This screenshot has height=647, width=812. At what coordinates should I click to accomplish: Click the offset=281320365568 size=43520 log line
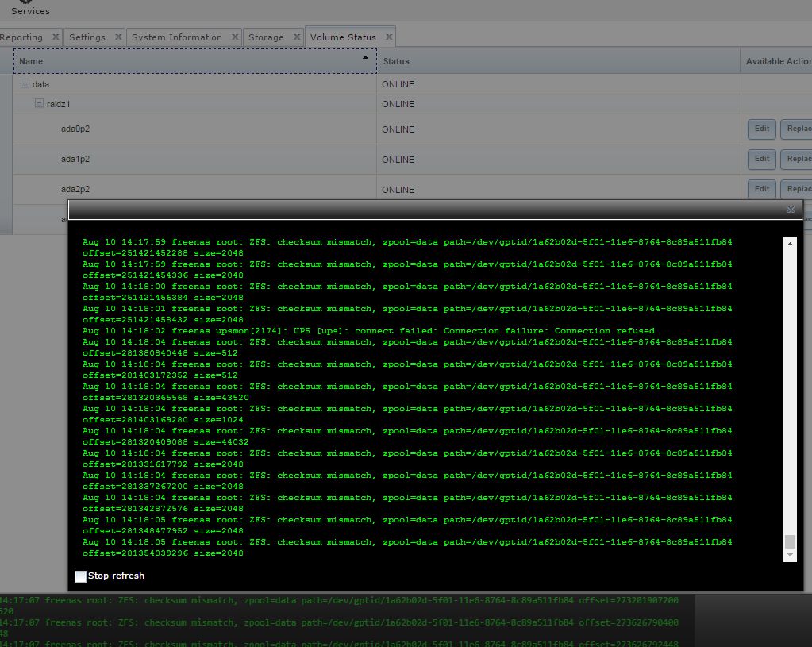tap(166, 397)
